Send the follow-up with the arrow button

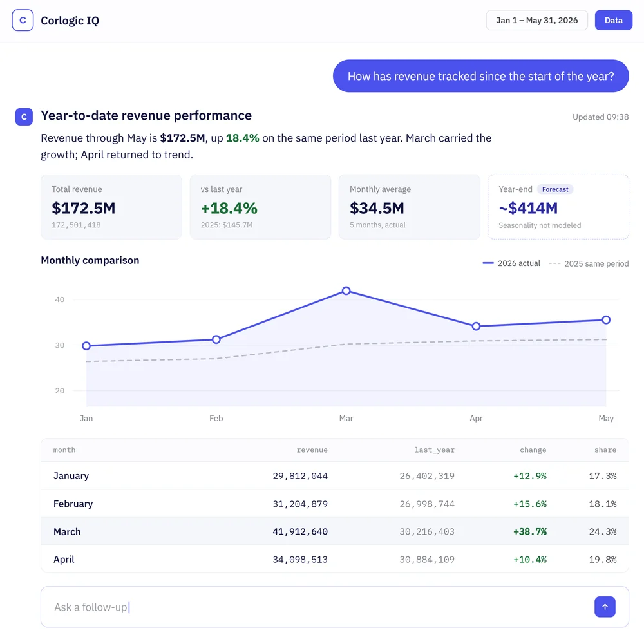605,607
